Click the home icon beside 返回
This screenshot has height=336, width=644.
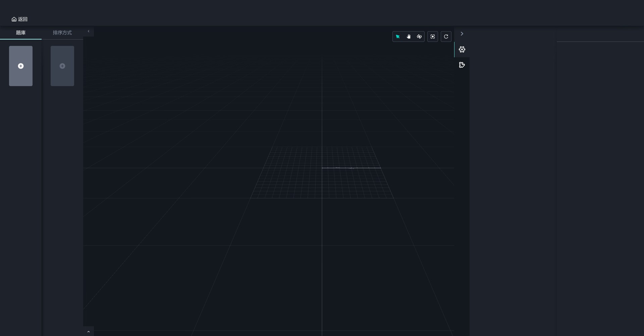14,19
